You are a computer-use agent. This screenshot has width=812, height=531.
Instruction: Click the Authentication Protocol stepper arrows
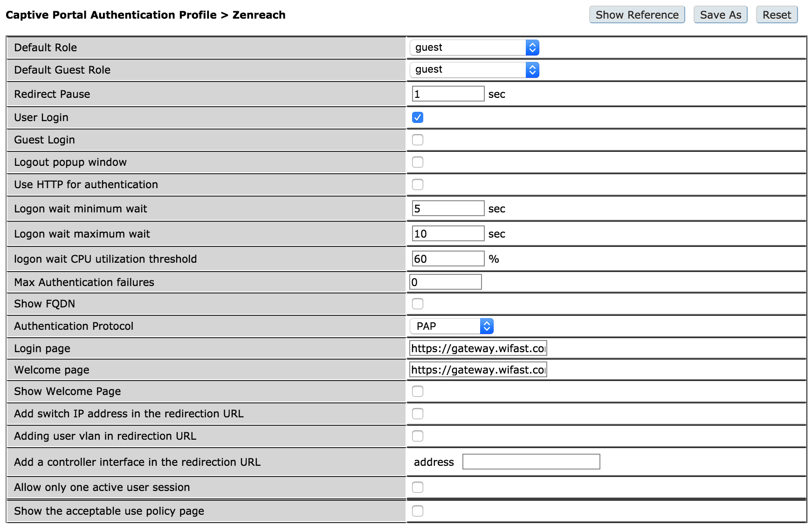[486, 326]
